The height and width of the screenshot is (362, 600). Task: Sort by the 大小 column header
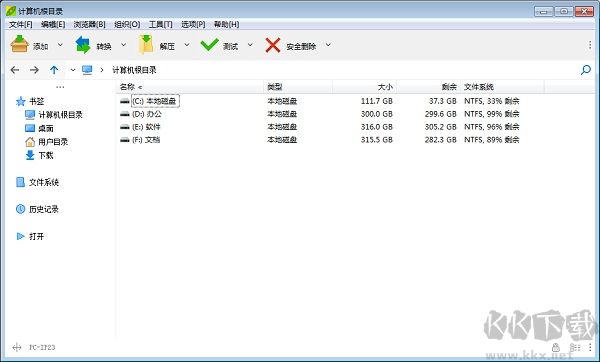pyautogui.click(x=365, y=87)
